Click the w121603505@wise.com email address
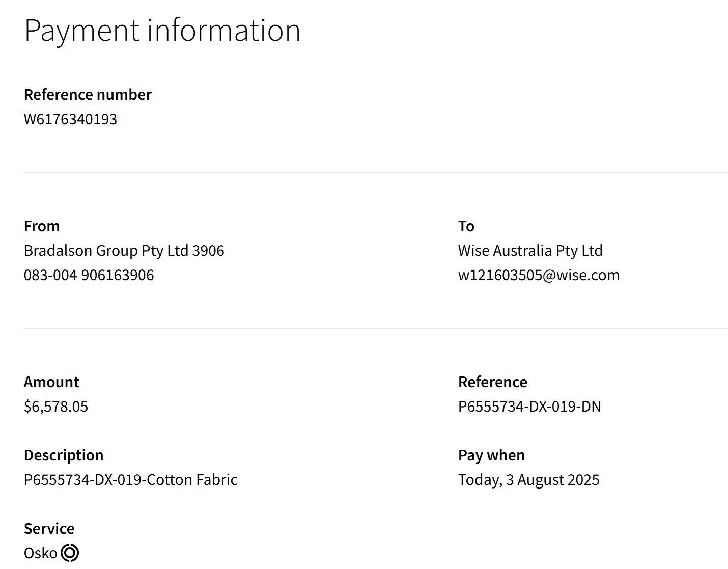 click(539, 275)
